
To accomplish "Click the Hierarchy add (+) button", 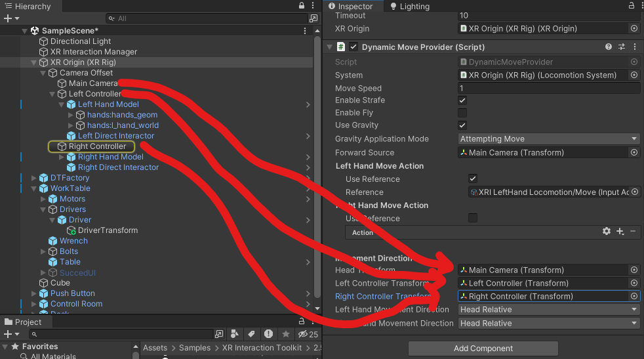I will [x=7, y=18].
